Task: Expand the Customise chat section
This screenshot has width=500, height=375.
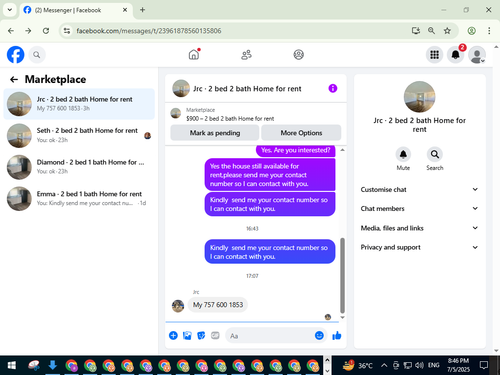Action: coord(419,189)
